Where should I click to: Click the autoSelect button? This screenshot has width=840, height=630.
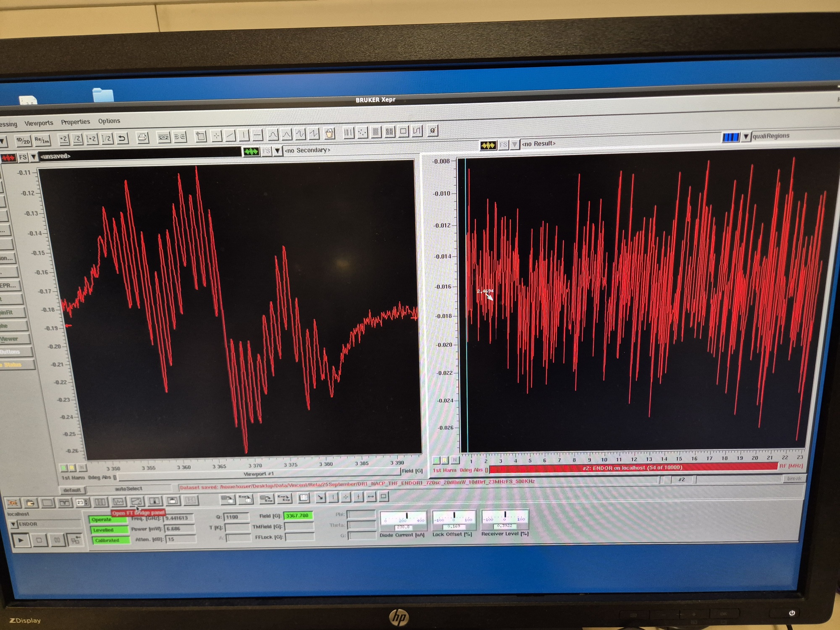click(x=129, y=489)
